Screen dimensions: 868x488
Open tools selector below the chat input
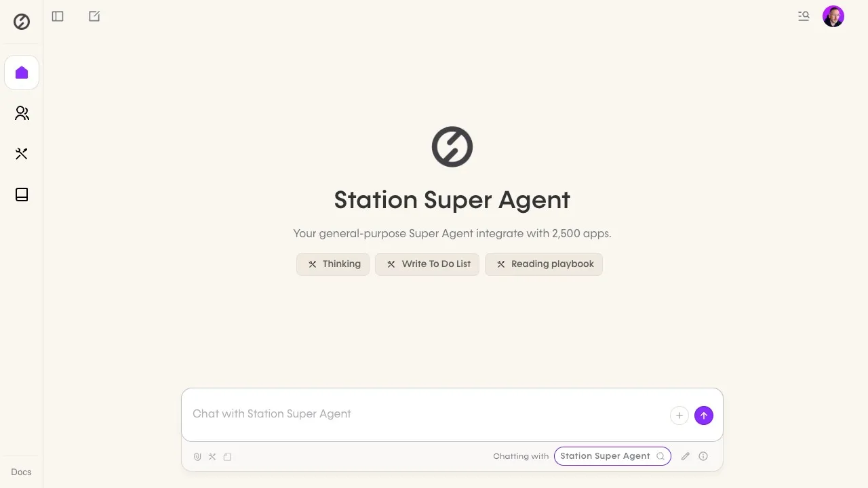(212, 457)
